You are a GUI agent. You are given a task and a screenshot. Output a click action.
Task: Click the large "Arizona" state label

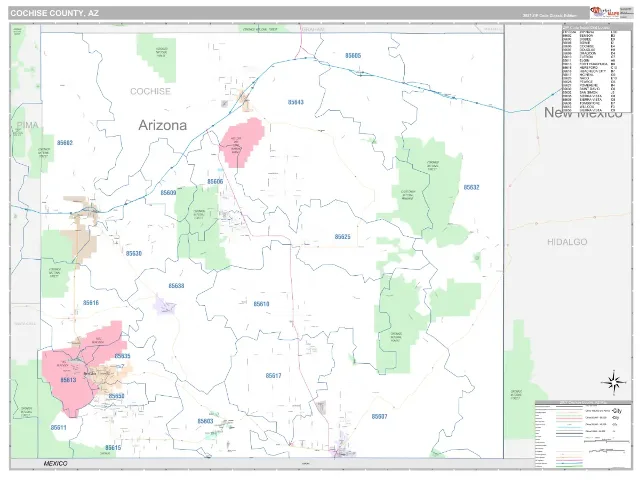(162, 125)
